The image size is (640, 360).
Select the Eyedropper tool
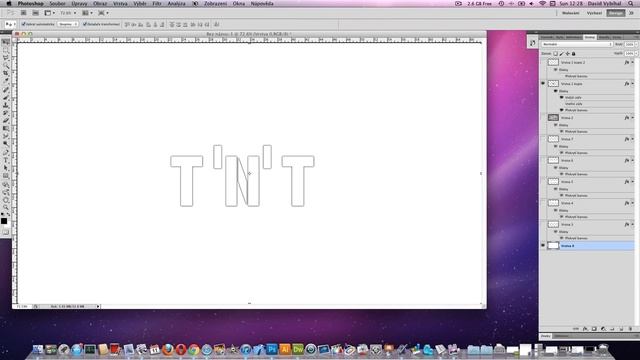pyautogui.click(x=6, y=81)
